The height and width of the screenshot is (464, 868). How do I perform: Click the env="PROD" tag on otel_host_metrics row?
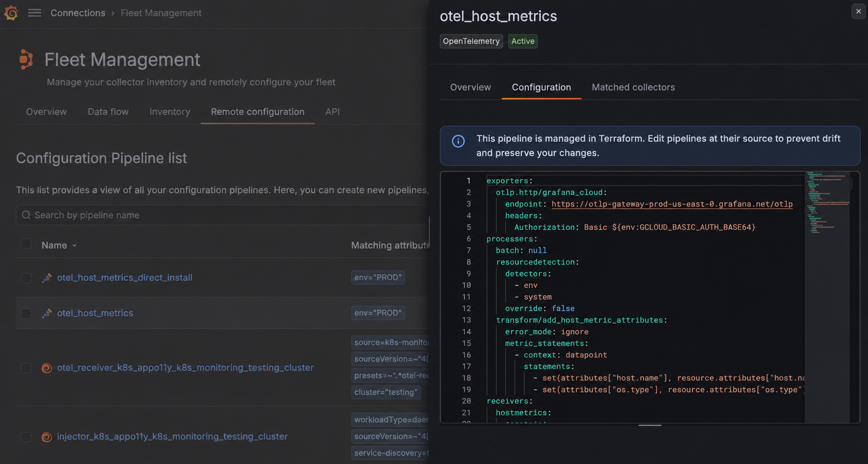378,313
